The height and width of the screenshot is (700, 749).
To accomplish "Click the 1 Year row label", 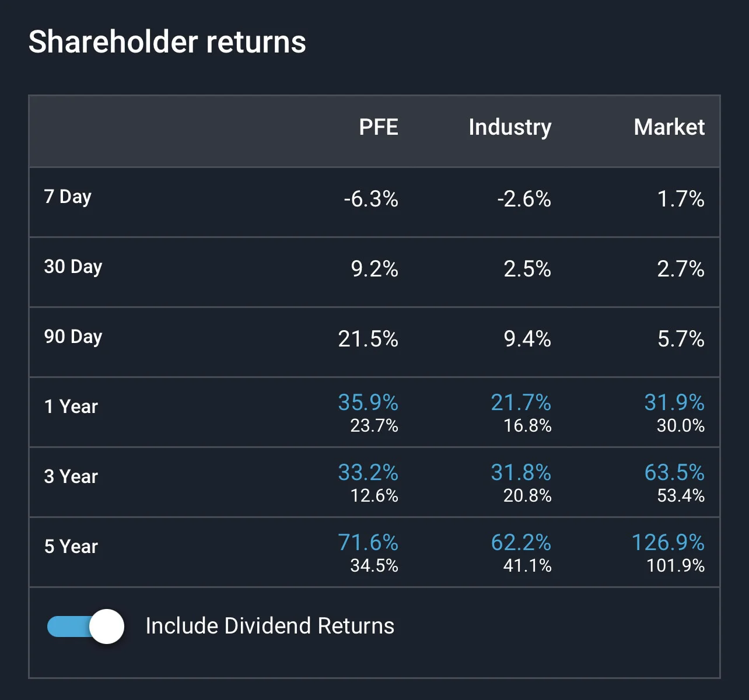I will coord(71,407).
